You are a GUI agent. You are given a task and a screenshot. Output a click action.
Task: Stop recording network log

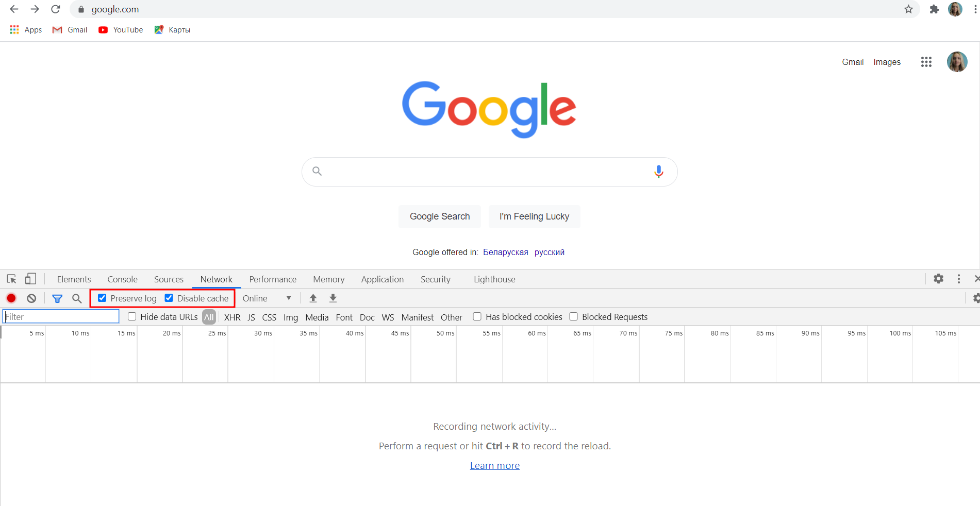point(11,298)
